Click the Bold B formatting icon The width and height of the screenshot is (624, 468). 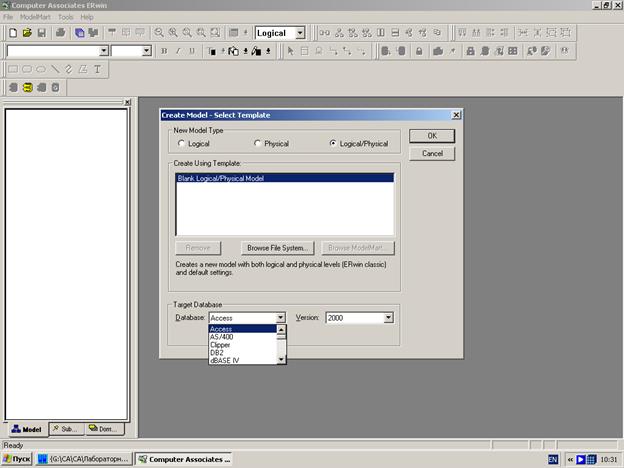(164, 51)
